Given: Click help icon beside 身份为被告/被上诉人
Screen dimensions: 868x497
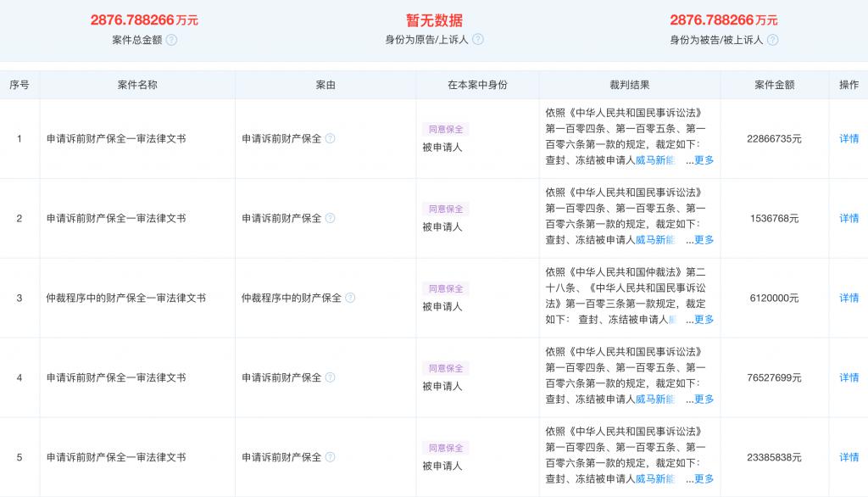Looking at the screenshot, I should coord(773,40).
